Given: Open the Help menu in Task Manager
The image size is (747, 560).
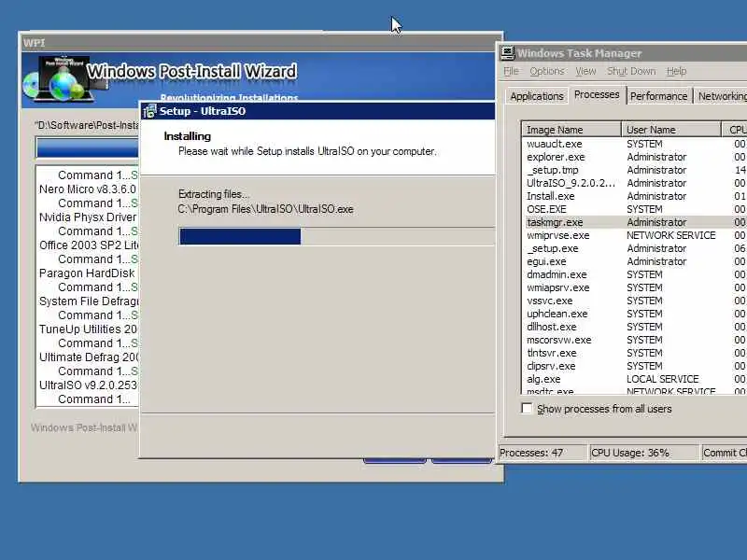Looking at the screenshot, I should tap(676, 71).
